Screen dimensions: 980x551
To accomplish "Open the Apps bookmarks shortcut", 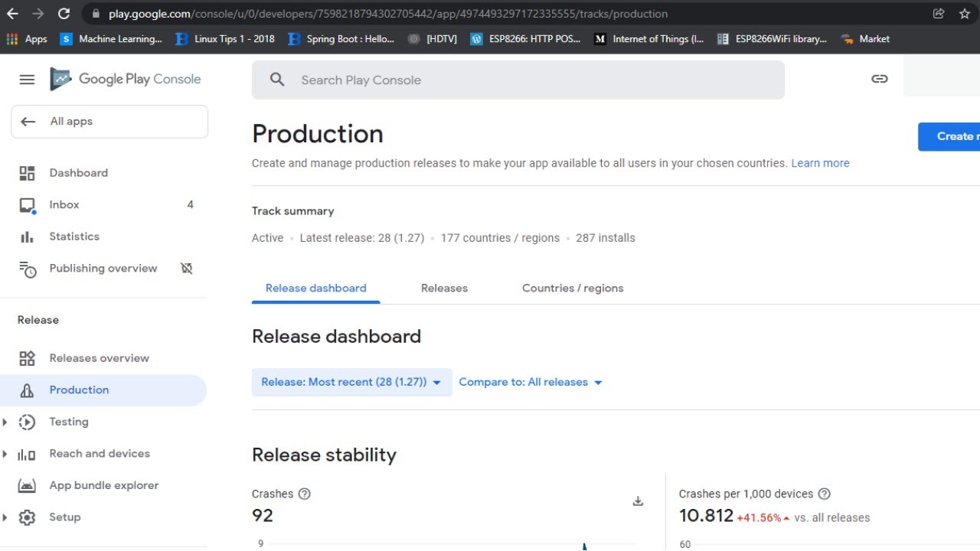I will 27,39.
